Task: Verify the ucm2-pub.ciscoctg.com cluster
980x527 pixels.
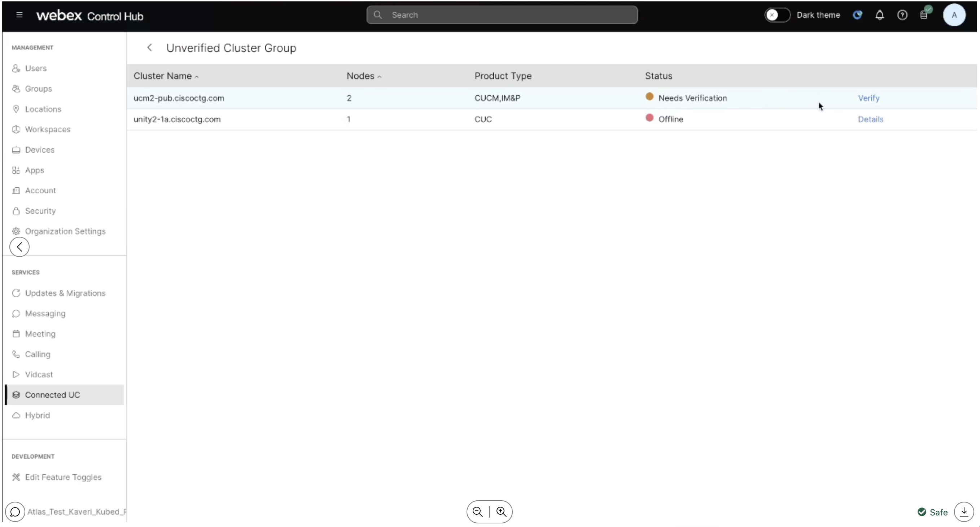Action: pyautogui.click(x=869, y=98)
